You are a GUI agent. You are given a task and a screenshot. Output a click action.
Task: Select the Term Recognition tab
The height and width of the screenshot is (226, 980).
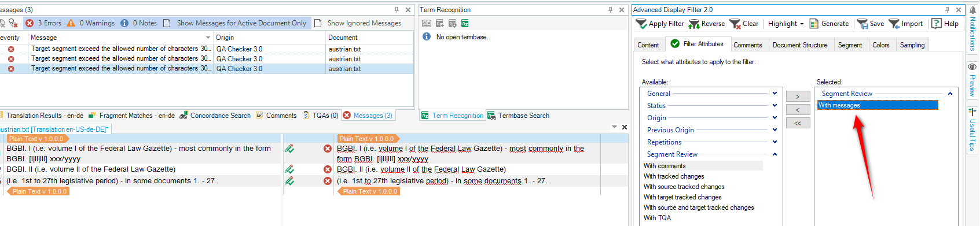pyautogui.click(x=452, y=116)
